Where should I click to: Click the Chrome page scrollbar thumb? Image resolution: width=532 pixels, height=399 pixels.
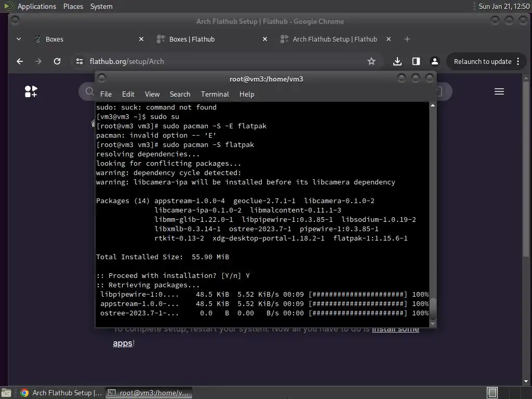(x=526, y=169)
